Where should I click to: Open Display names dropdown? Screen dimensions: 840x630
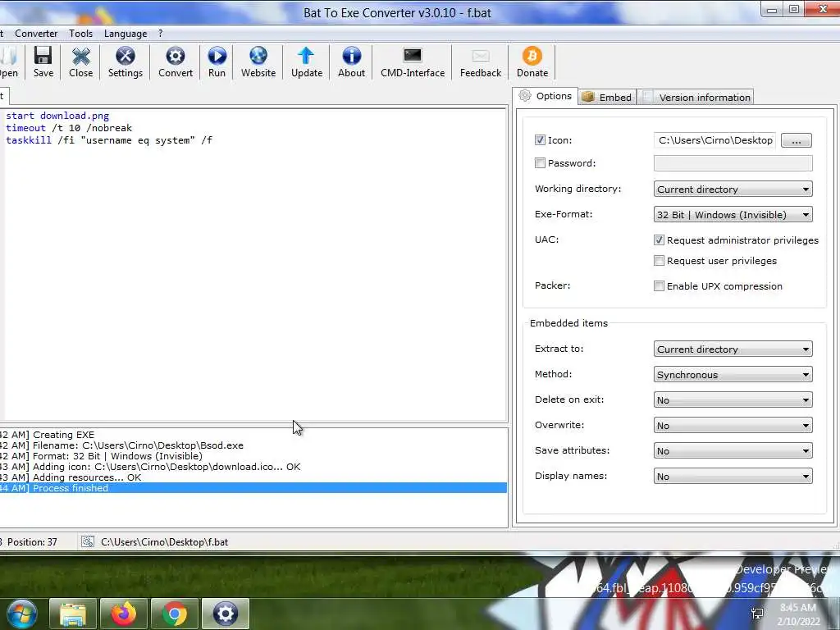point(733,477)
